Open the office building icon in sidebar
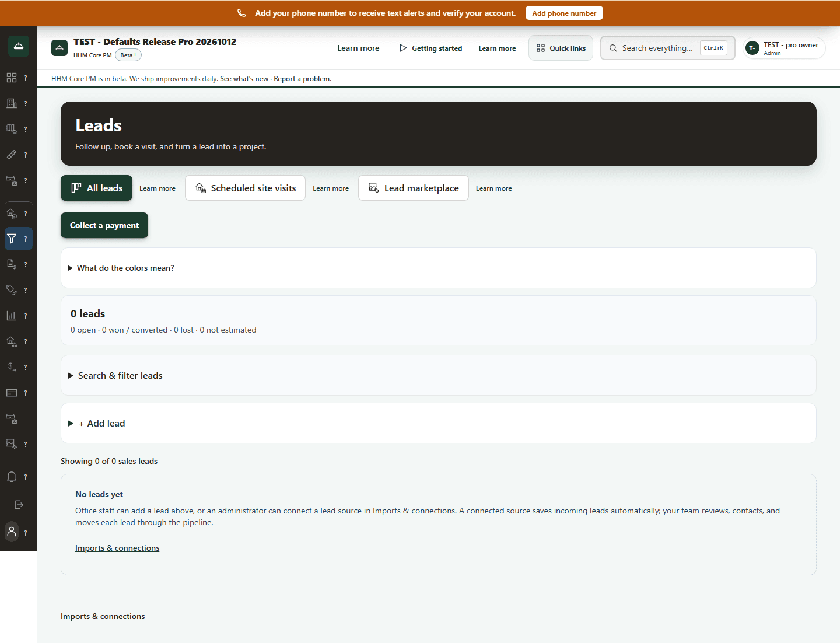 pyautogui.click(x=12, y=103)
